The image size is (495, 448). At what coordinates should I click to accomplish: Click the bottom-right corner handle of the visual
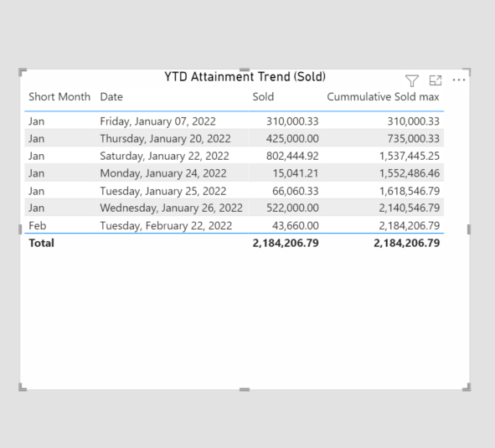coord(467,388)
